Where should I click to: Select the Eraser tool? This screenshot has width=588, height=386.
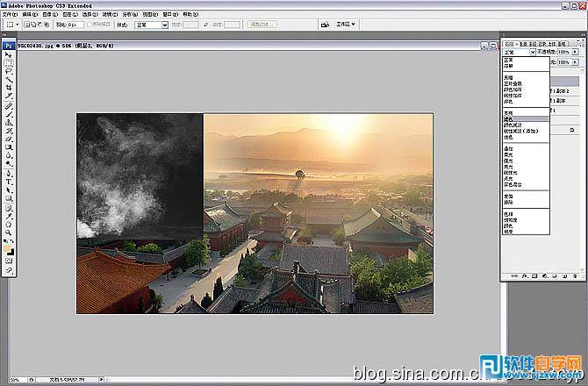point(9,139)
